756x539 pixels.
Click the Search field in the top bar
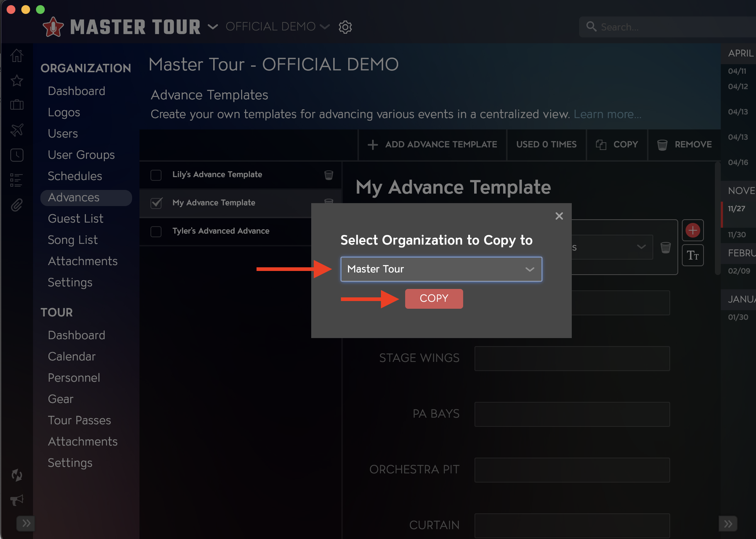click(x=668, y=27)
